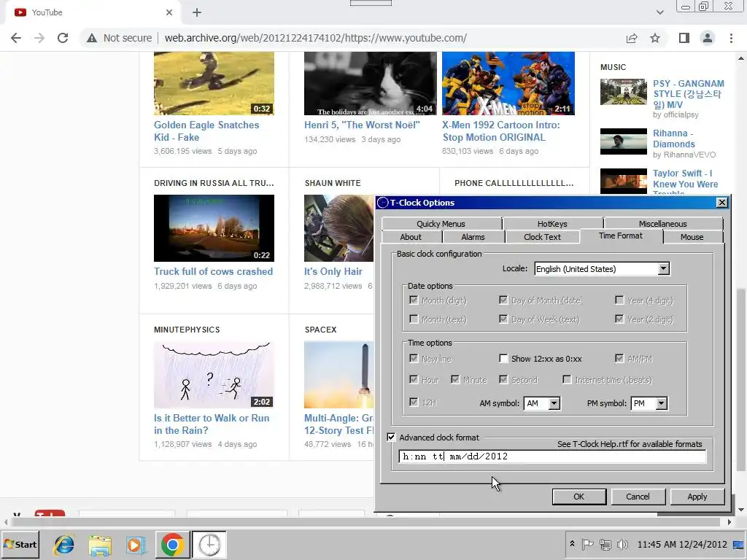Open the volume speaker tray icon
The image size is (747, 560).
622,544
